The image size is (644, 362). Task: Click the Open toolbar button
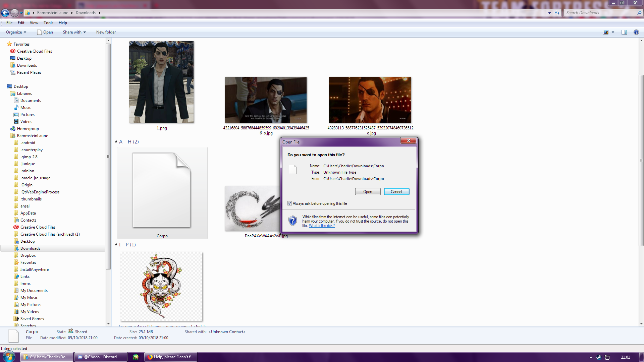45,32
